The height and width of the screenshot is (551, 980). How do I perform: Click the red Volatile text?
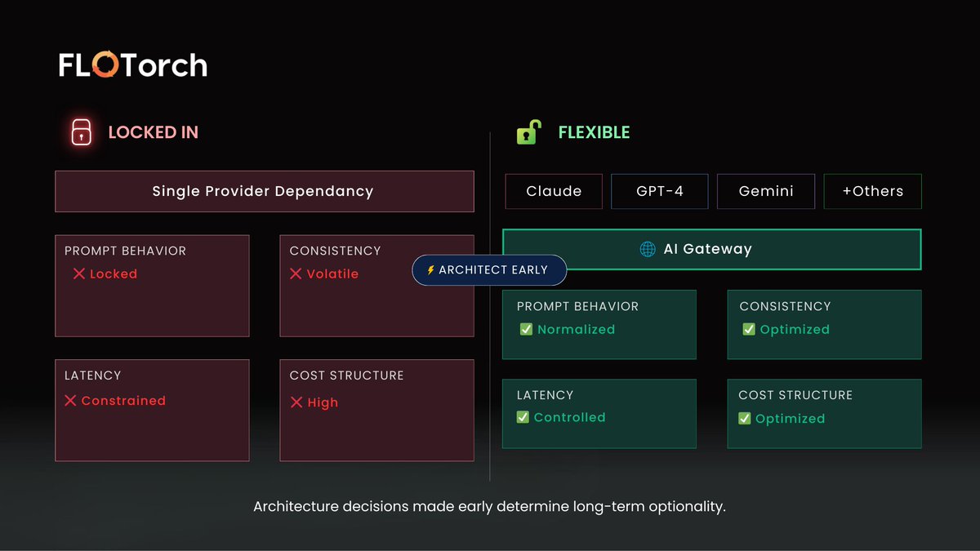pos(332,274)
